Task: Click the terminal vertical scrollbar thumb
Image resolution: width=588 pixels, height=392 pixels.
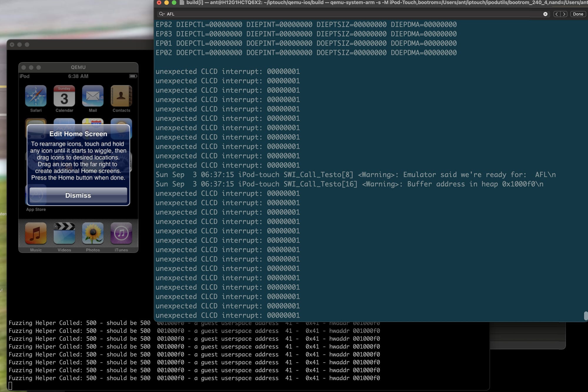Action: pyautogui.click(x=585, y=316)
